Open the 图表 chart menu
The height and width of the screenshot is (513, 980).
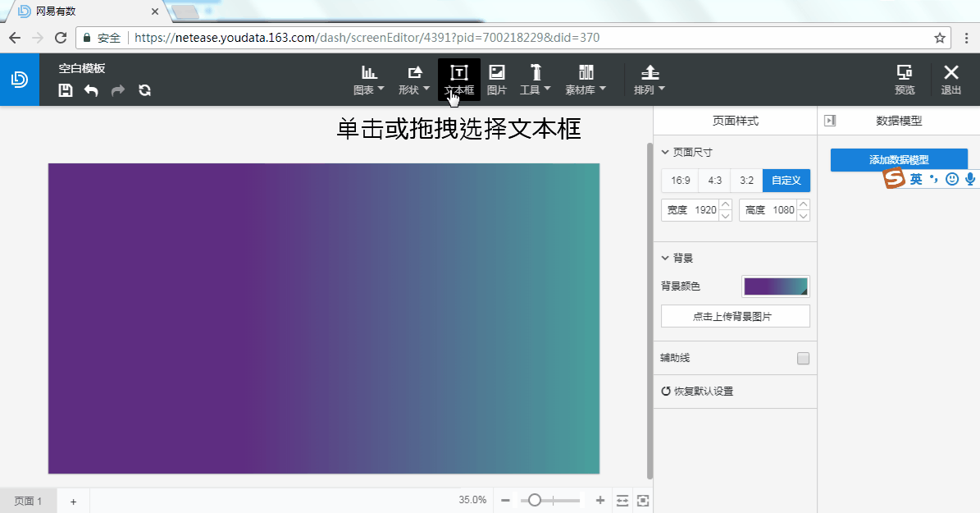(x=369, y=80)
